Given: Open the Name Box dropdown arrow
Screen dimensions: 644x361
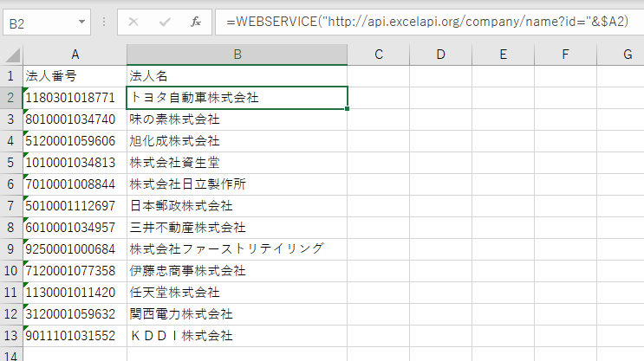Looking at the screenshot, I should click(81, 22).
